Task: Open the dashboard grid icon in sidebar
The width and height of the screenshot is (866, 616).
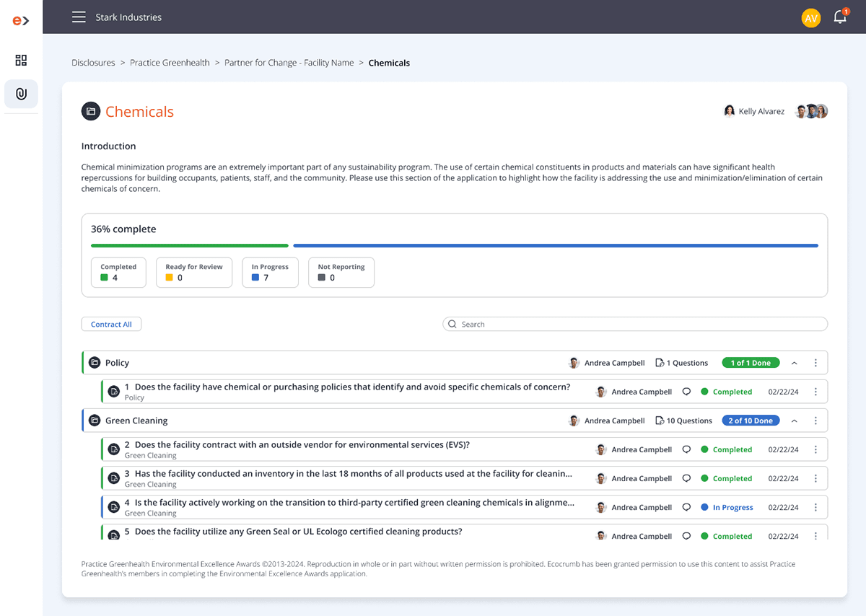Action: (21, 61)
